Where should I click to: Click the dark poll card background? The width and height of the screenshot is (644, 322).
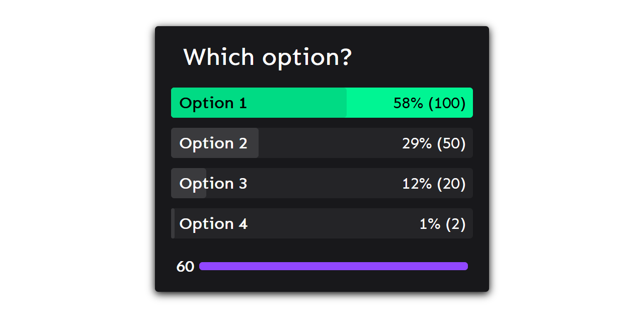322,247
